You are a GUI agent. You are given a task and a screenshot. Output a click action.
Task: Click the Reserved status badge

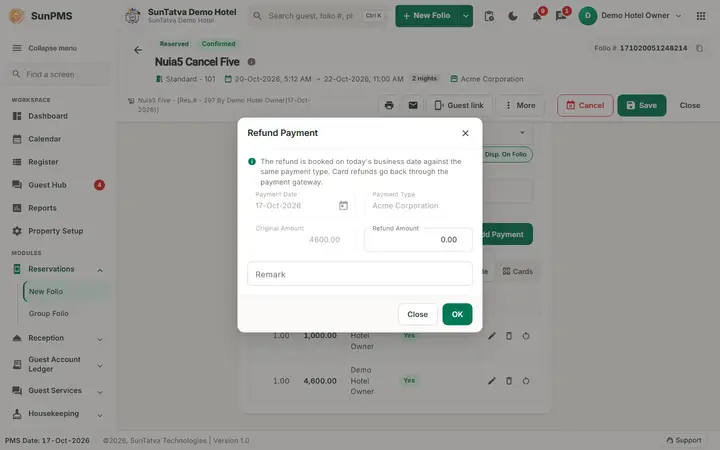pyautogui.click(x=174, y=44)
